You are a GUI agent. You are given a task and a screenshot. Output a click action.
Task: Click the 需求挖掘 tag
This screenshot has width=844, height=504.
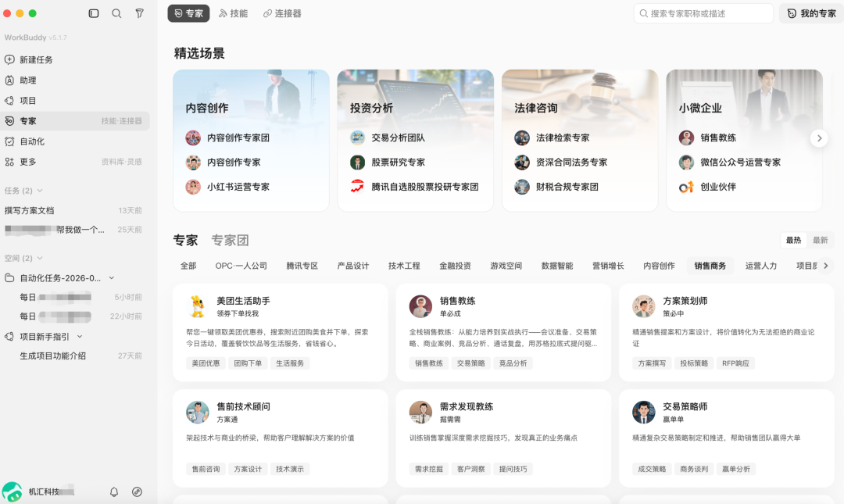tap(428, 469)
